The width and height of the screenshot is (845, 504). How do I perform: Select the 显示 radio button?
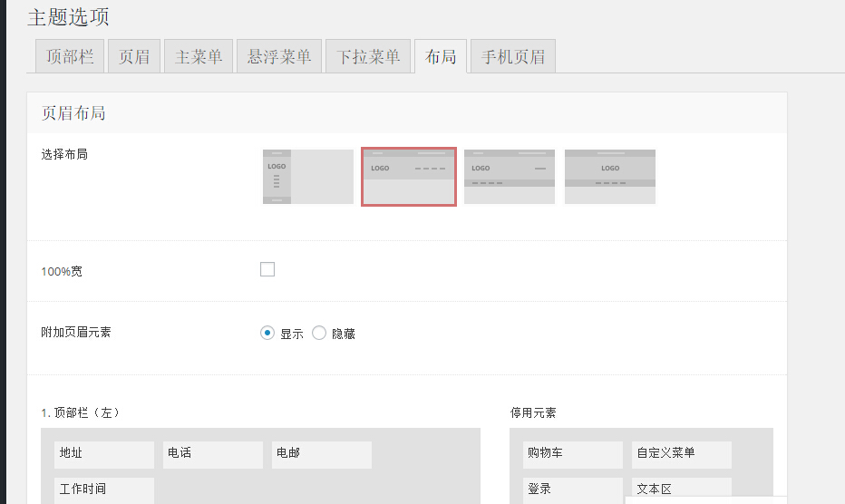tap(267, 333)
